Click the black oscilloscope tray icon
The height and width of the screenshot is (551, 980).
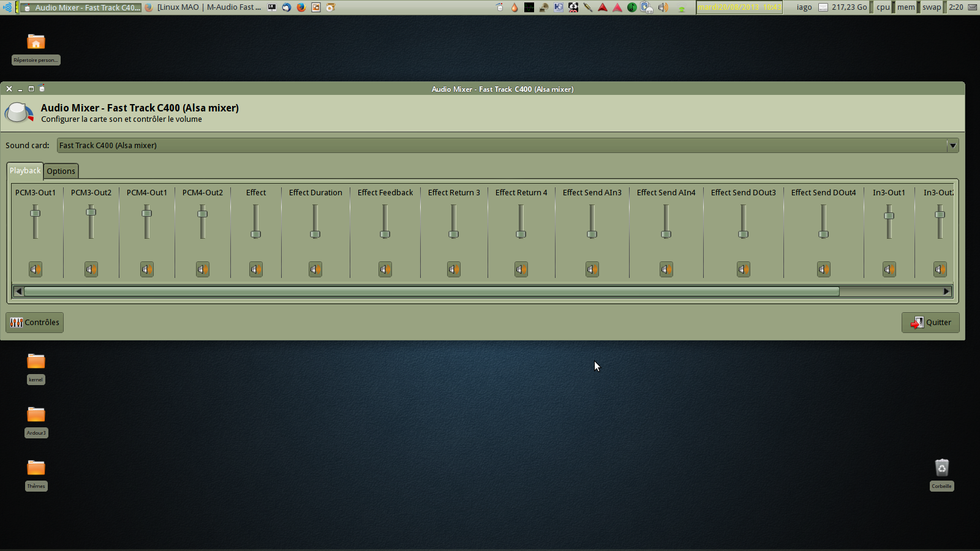tap(529, 7)
